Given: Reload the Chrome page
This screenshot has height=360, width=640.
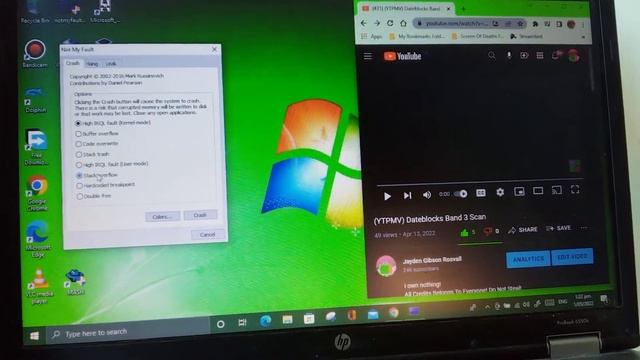Looking at the screenshot, I should point(390,24).
